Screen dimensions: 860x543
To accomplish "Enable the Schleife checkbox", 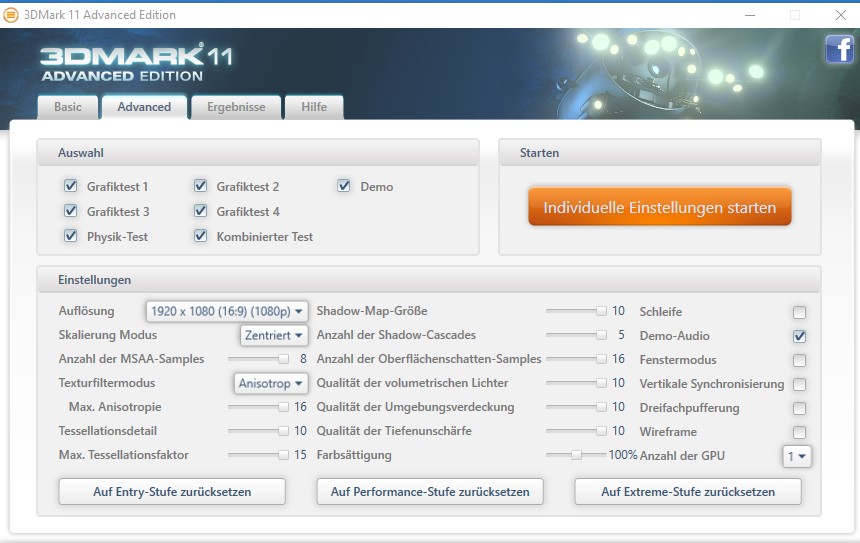I will (799, 312).
